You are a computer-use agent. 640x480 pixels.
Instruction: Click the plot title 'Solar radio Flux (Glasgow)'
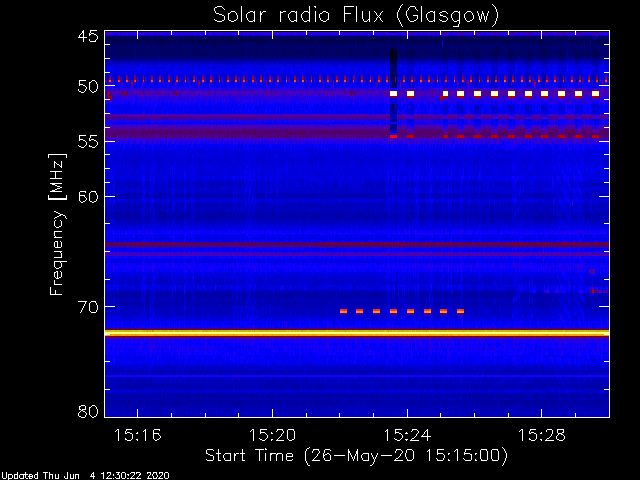[356, 16]
